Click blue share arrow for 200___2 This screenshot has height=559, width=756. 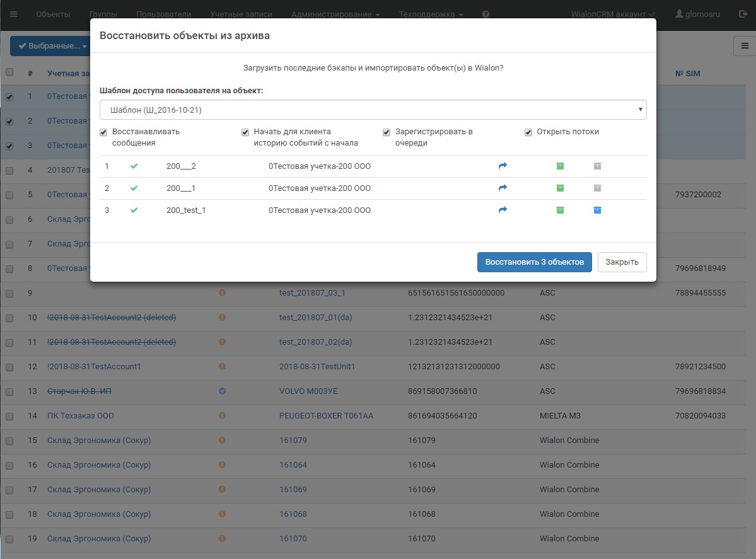coord(503,166)
